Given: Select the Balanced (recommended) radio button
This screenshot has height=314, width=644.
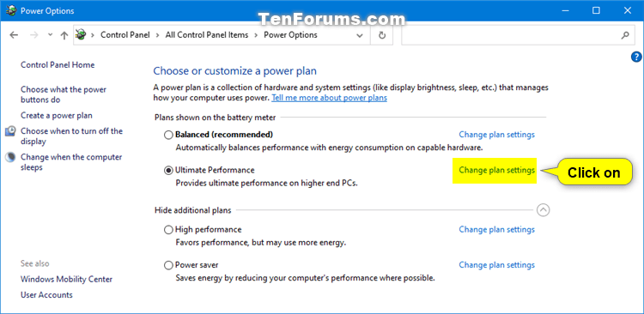Looking at the screenshot, I should click(168, 135).
